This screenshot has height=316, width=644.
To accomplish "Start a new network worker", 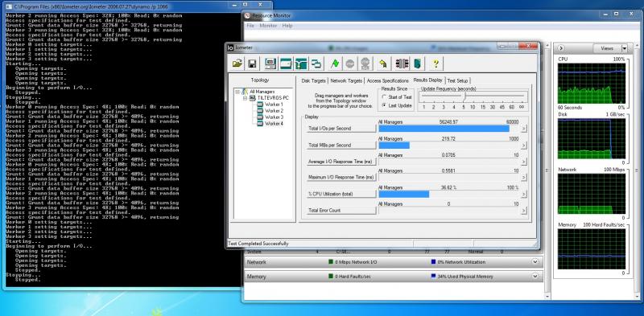I will (x=300, y=64).
